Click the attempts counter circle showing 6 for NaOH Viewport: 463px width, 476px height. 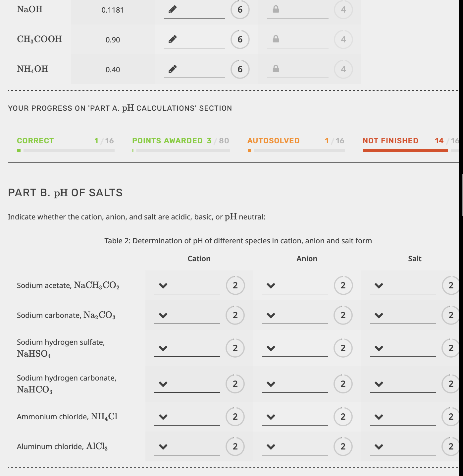(239, 10)
